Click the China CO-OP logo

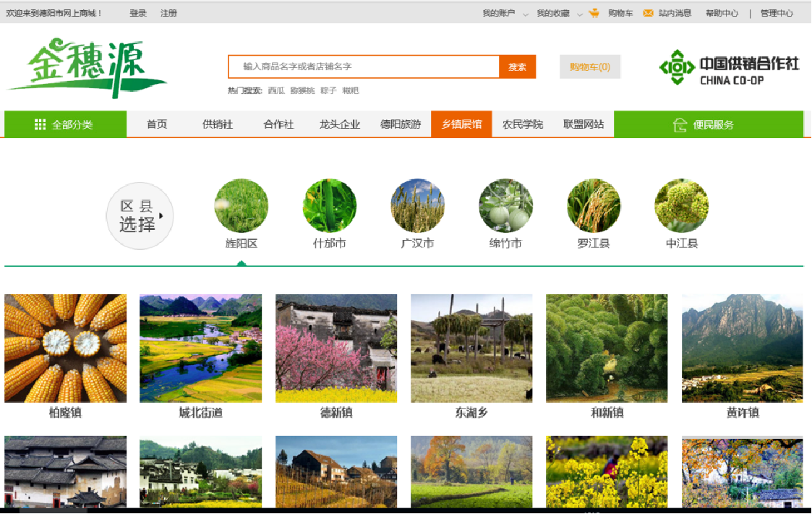point(729,68)
